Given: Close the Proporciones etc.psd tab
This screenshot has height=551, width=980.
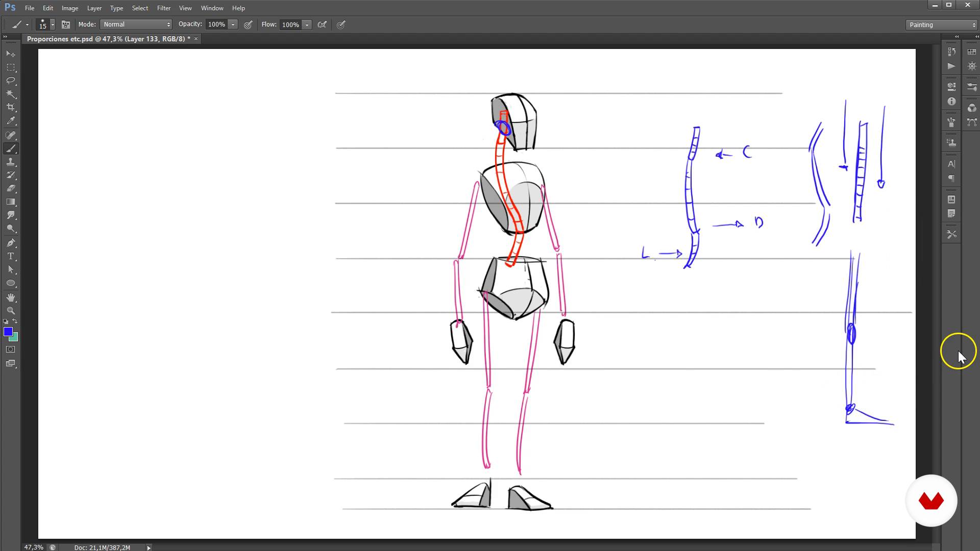Looking at the screenshot, I should (196, 39).
